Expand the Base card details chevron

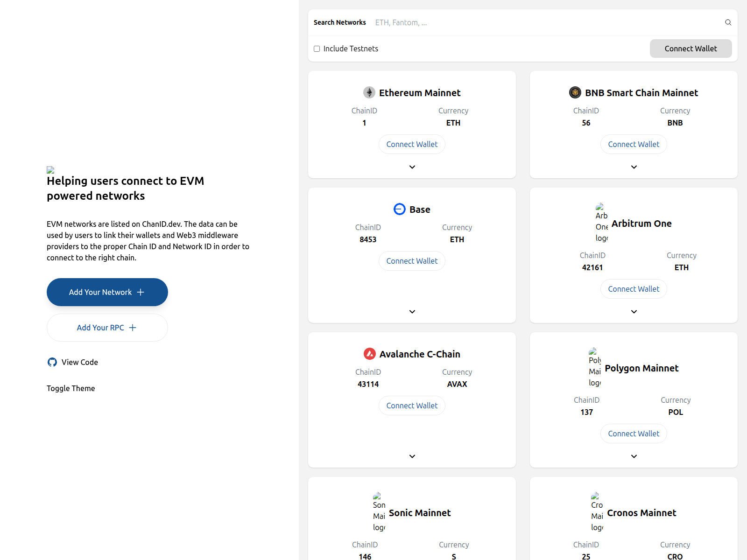tap(412, 312)
